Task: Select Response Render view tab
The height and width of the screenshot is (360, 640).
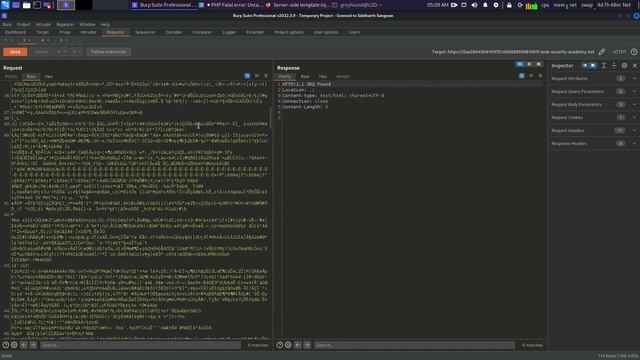Action: pos(343,76)
